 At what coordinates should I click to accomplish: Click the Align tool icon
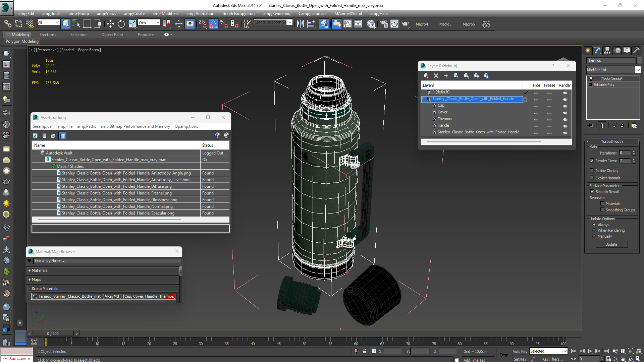[x=311, y=24]
